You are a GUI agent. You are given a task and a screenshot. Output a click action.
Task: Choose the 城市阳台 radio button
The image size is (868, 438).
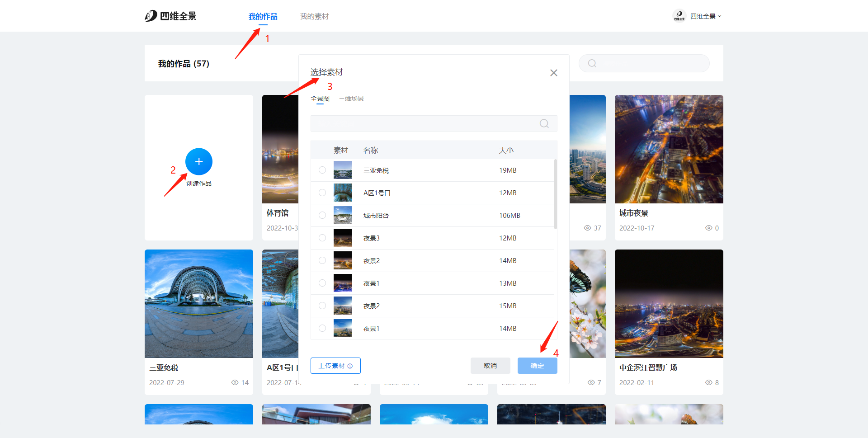(322, 216)
